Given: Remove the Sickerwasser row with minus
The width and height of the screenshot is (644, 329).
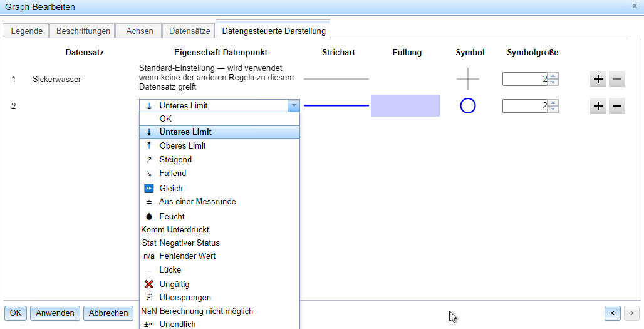Looking at the screenshot, I should [617, 79].
